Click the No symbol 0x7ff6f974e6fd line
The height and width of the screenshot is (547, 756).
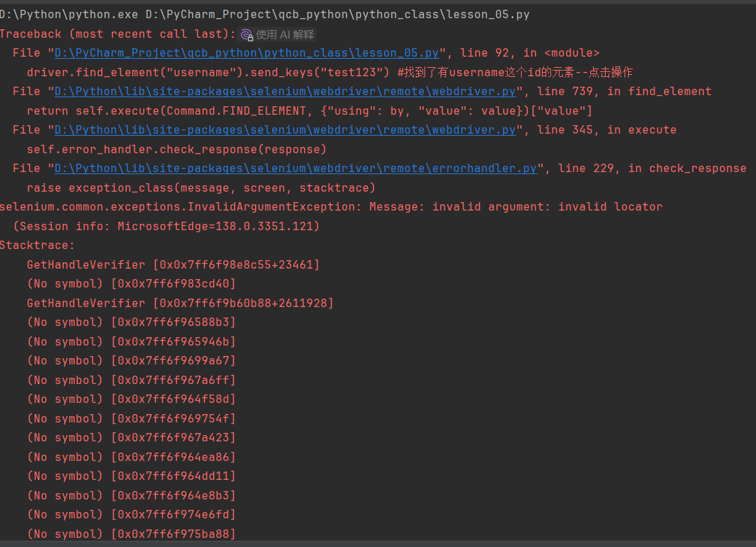[x=131, y=515]
